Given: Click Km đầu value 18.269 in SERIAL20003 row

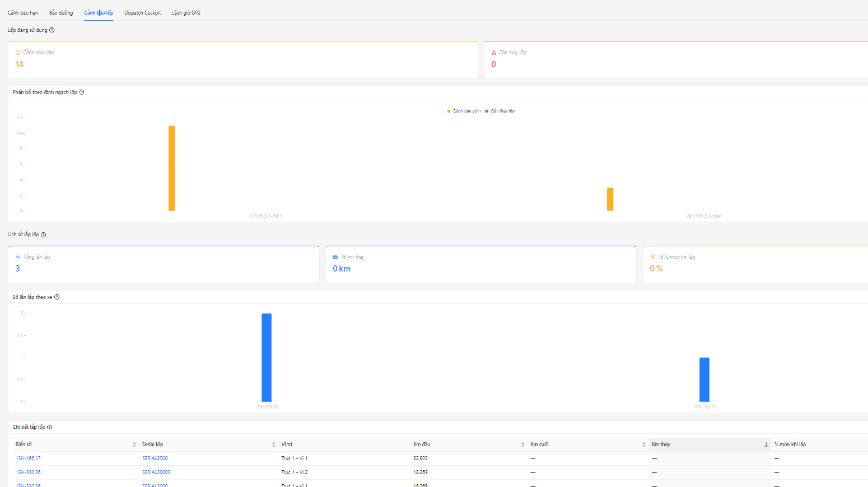Looking at the screenshot, I should tap(421, 472).
